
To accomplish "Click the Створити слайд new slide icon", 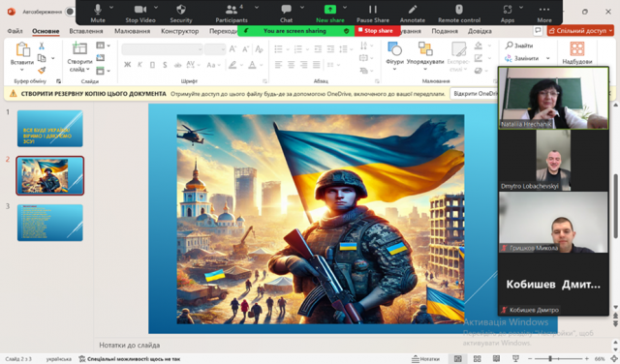I will (x=79, y=49).
